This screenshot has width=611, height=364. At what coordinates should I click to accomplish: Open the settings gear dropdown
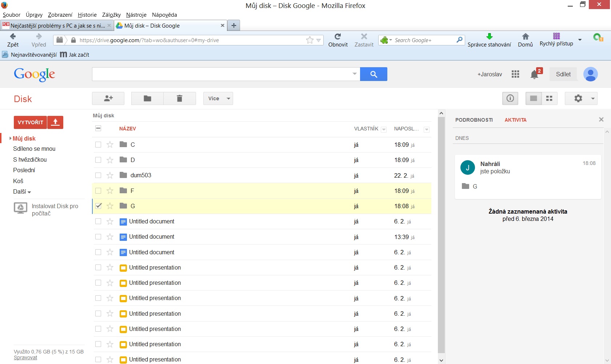point(581,98)
